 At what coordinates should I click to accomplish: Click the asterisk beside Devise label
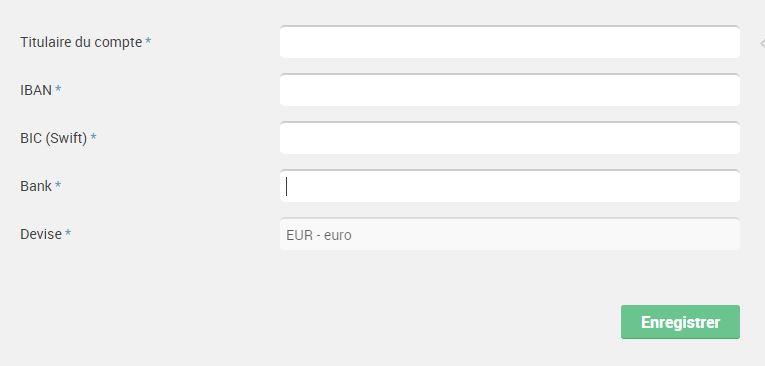68,233
